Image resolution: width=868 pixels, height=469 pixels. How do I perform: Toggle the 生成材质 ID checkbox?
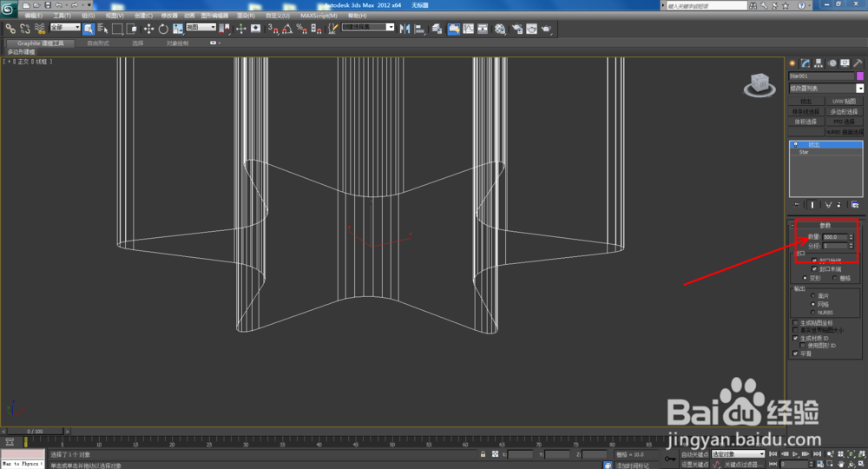795,338
